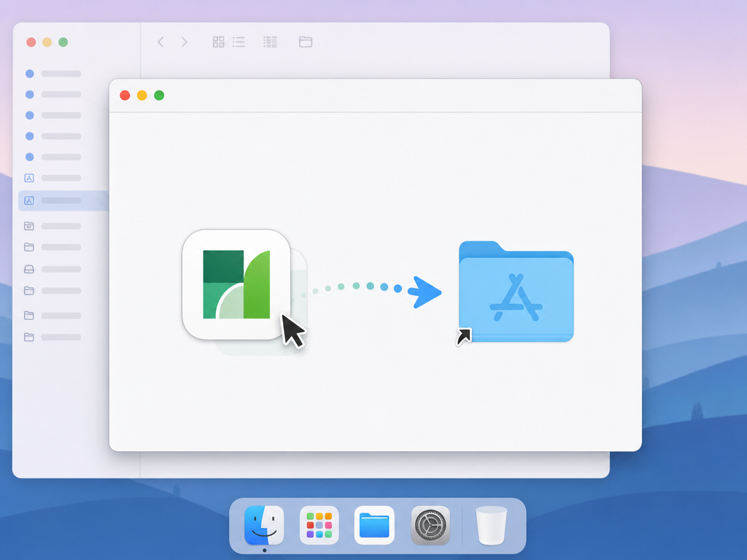Viewport: 747px width, 560px height.
Task: Switch rear Finder window to list view
Action: tap(239, 42)
